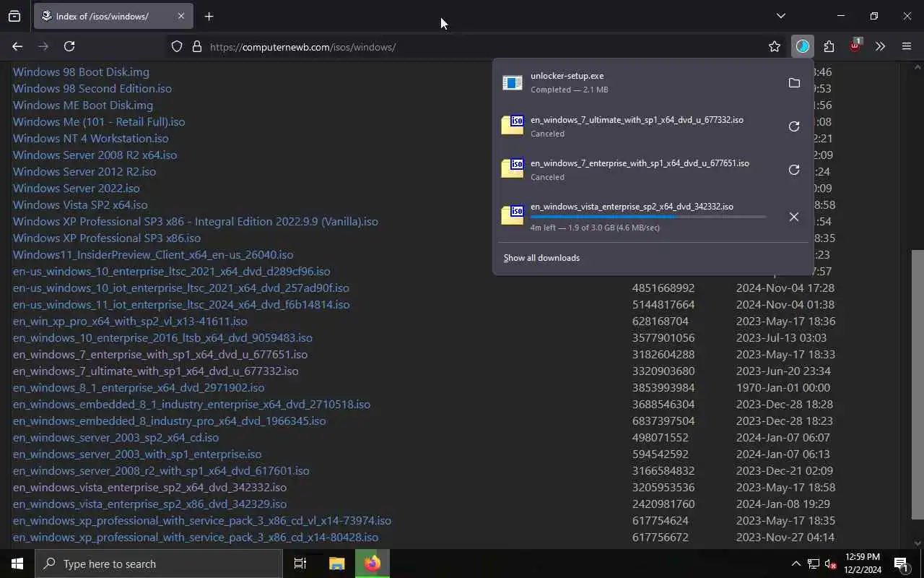Open the Extensions puzzle icon

829,46
